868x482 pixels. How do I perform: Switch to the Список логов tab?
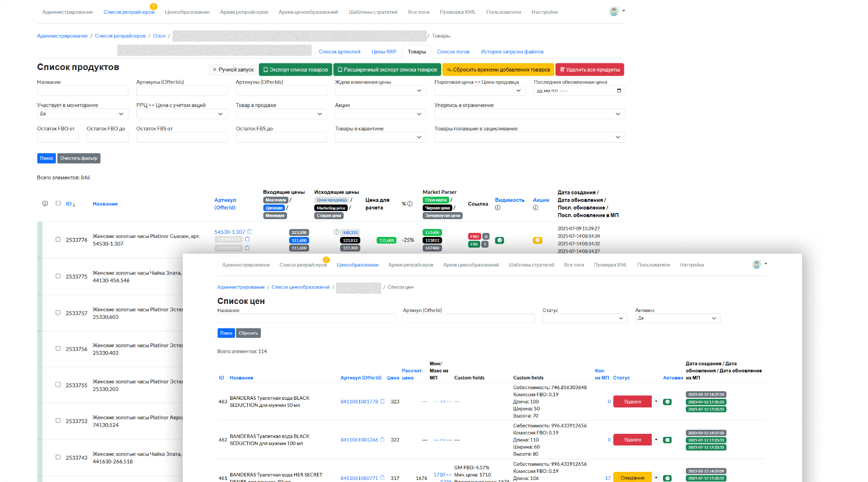click(453, 52)
